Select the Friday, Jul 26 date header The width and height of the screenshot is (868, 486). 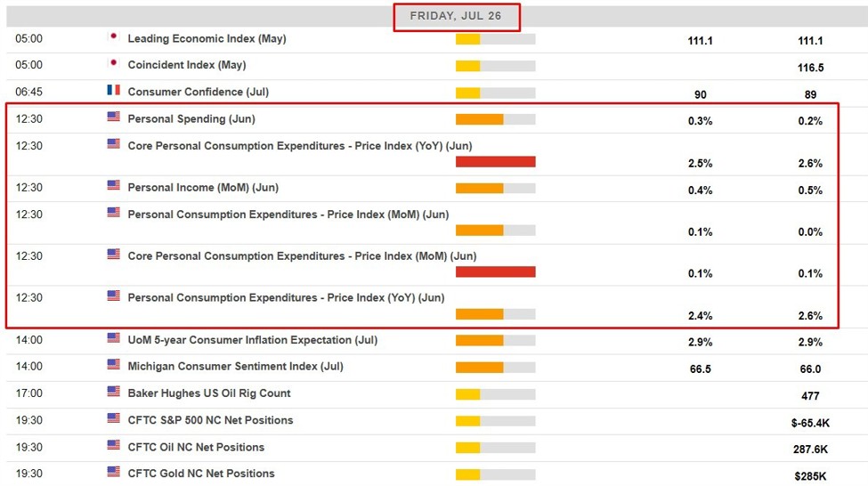click(457, 16)
